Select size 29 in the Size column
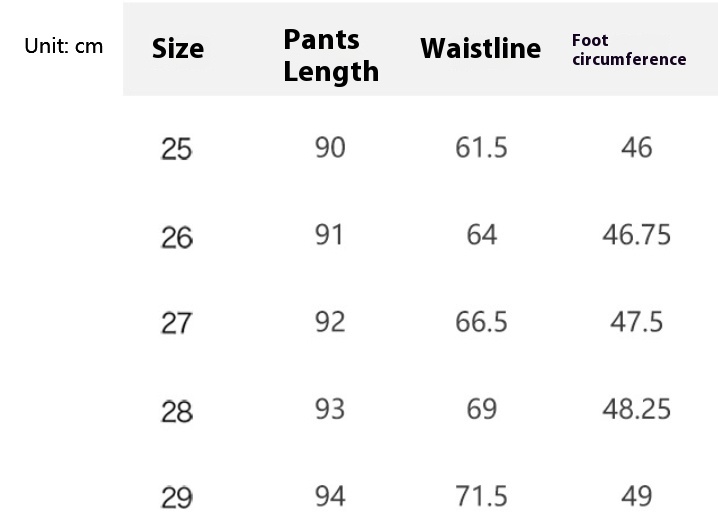Image resolution: width=718 pixels, height=532 pixels. [177, 497]
